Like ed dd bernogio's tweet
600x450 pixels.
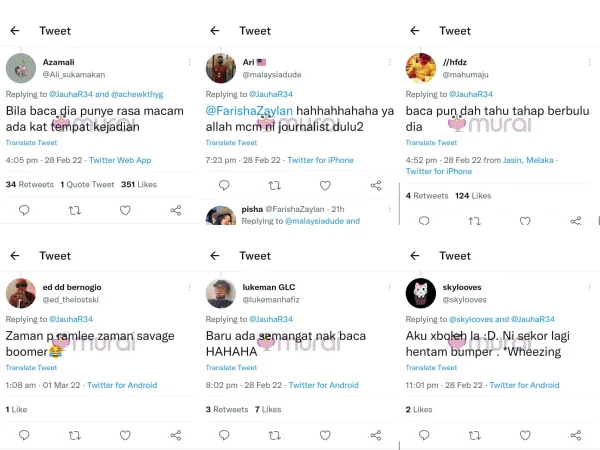[x=125, y=435]
